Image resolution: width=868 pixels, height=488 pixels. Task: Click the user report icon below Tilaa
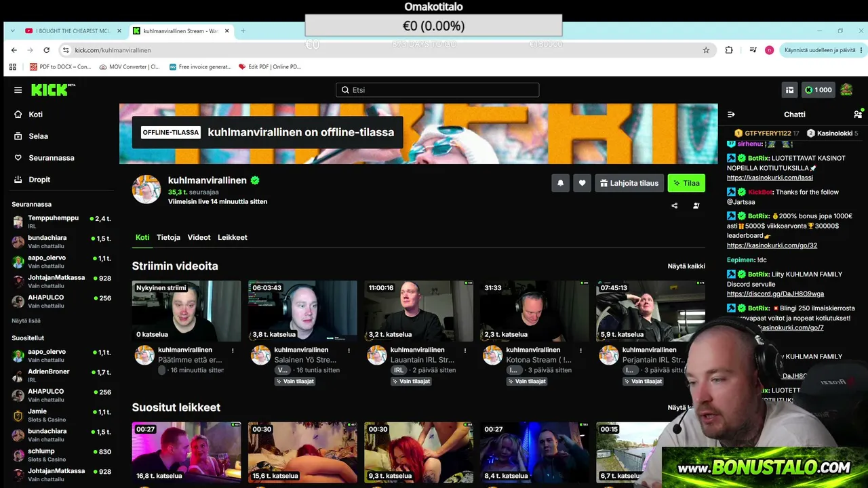point(696,205)
